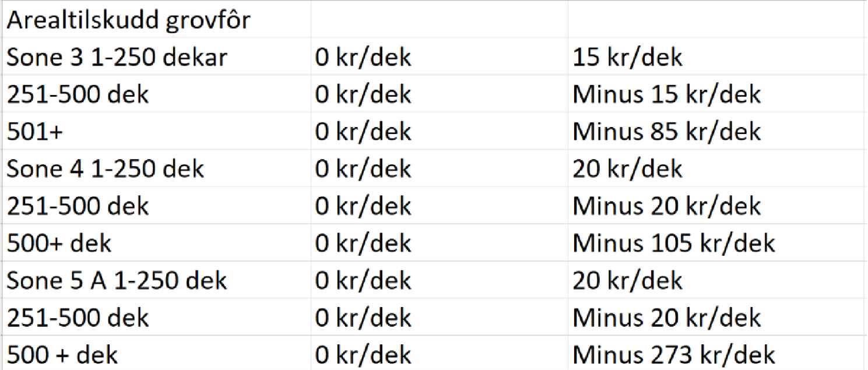Click the "Sone 4 1-250 dek" cell
868x370 pixels.
(106, 169)
